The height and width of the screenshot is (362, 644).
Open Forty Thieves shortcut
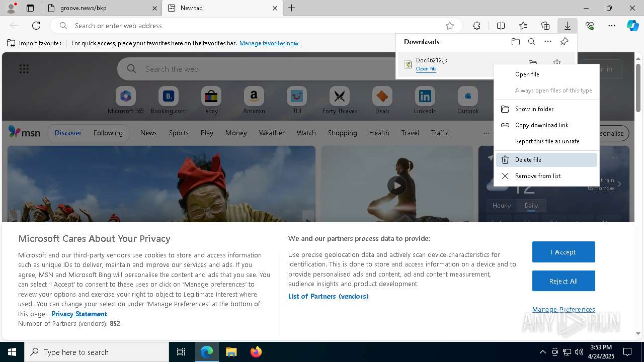[340, 100]
